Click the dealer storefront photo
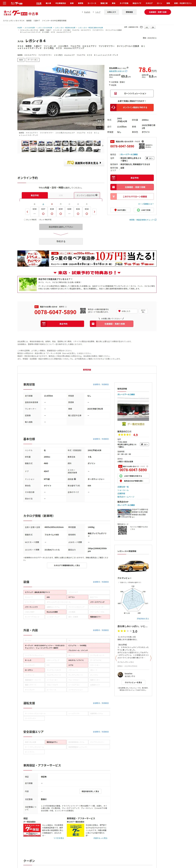196x868 pixels. pos(133,409)
